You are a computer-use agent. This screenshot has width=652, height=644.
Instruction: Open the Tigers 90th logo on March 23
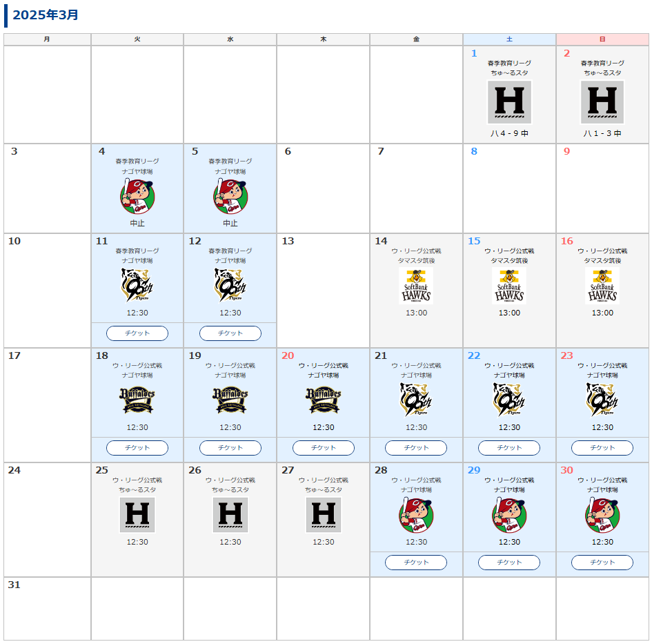[602, 400]
